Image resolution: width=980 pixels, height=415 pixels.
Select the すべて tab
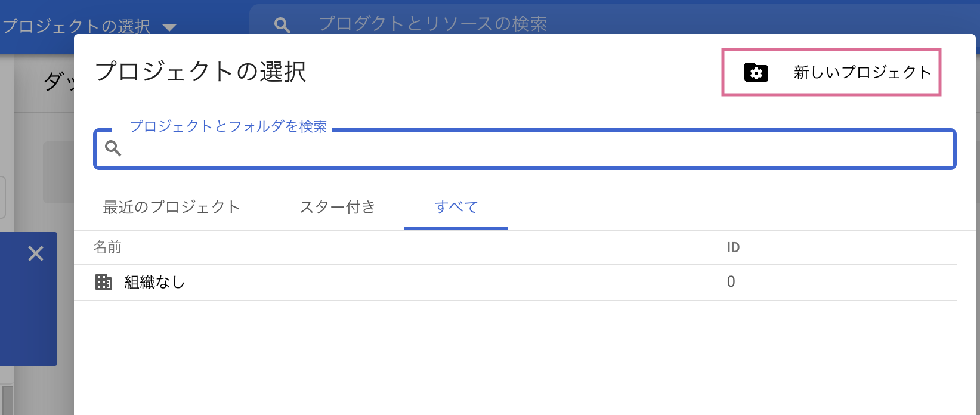[456, 207]
